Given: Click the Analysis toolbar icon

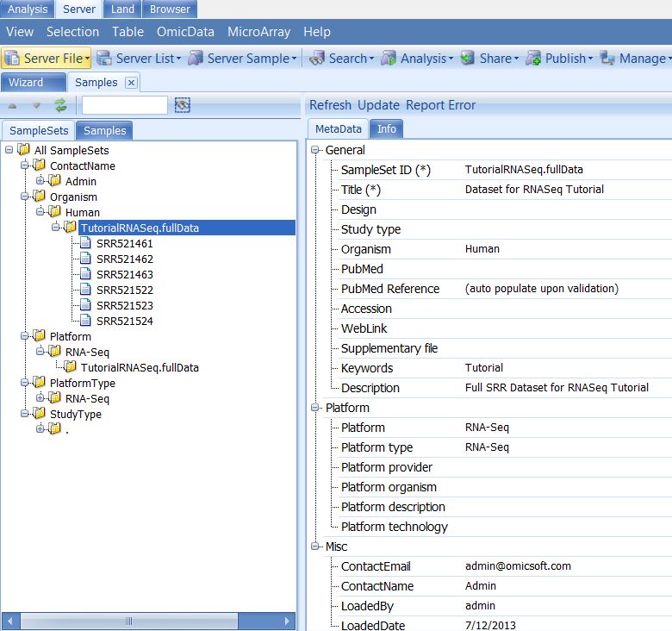Looking at the screenshot, I should coord(389,58).
